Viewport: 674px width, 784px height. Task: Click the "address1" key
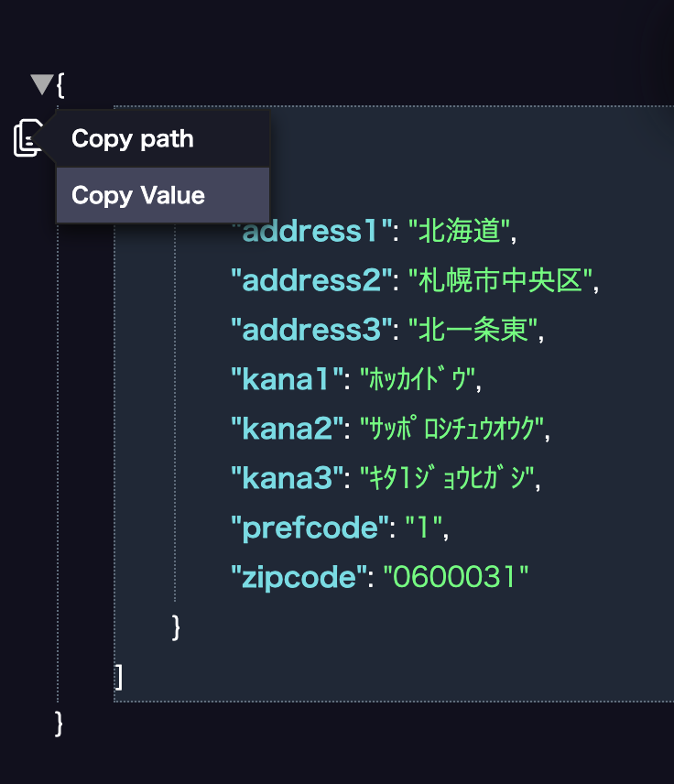coord(311,231)
